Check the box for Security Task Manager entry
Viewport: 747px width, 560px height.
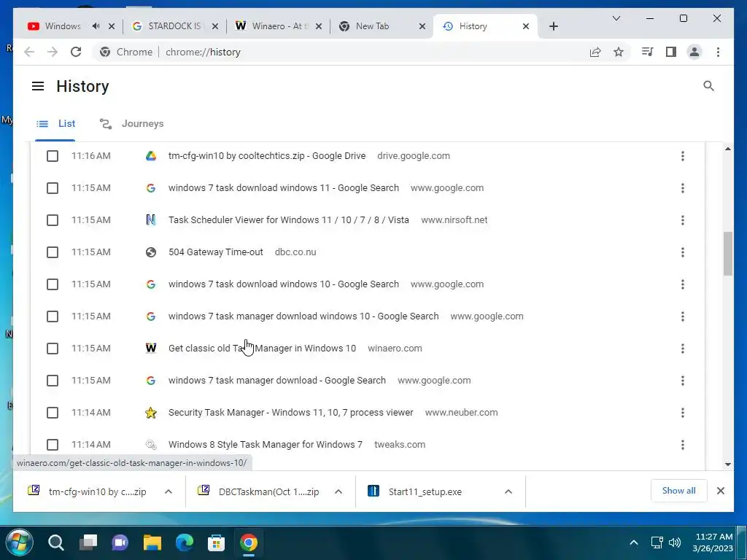pos(53,413)
